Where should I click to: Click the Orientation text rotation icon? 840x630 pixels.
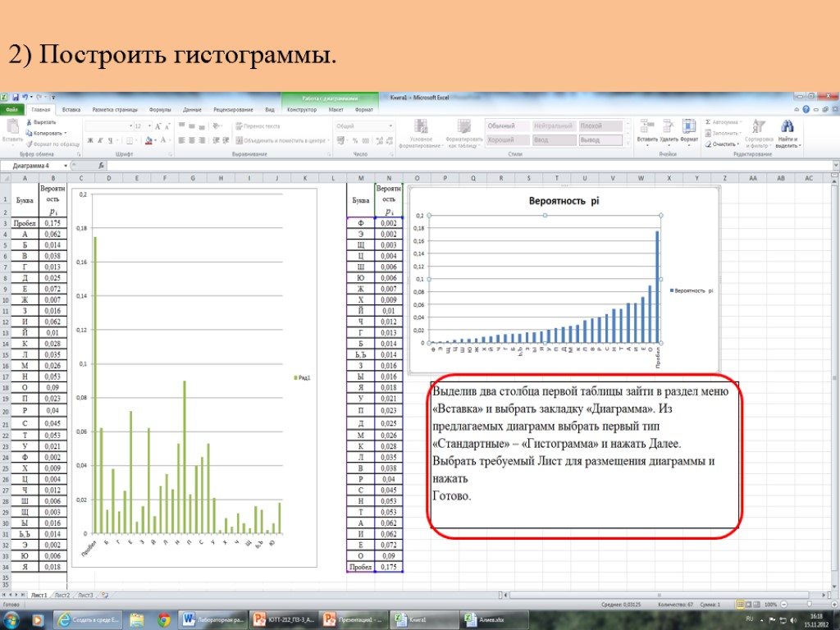tap(217, 126)
